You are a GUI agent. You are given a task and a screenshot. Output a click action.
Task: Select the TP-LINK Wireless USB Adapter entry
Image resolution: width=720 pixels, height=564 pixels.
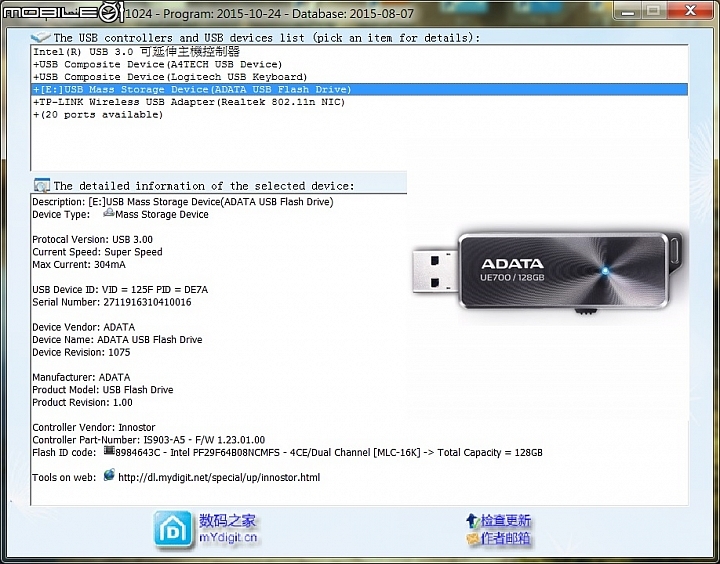[360, 102]
